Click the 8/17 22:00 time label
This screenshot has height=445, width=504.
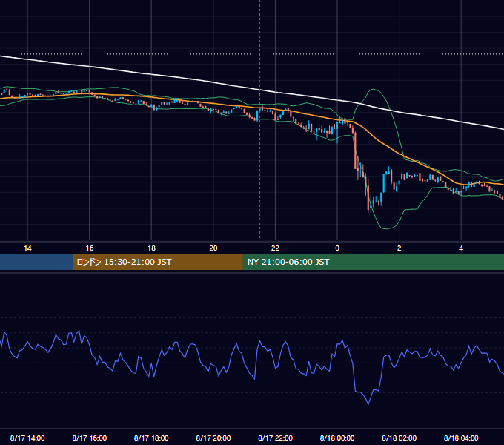pyautogui.click(x=275, y=438)
